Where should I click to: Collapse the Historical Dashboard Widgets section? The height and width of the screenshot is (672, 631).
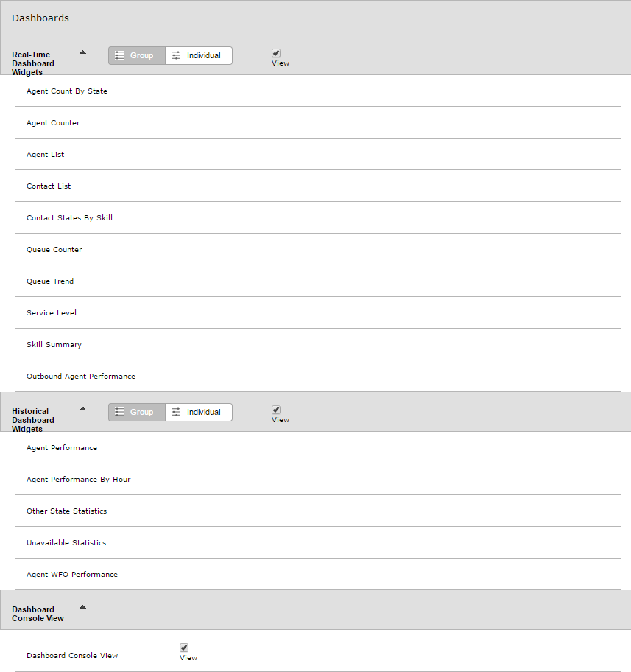[83, 409]
